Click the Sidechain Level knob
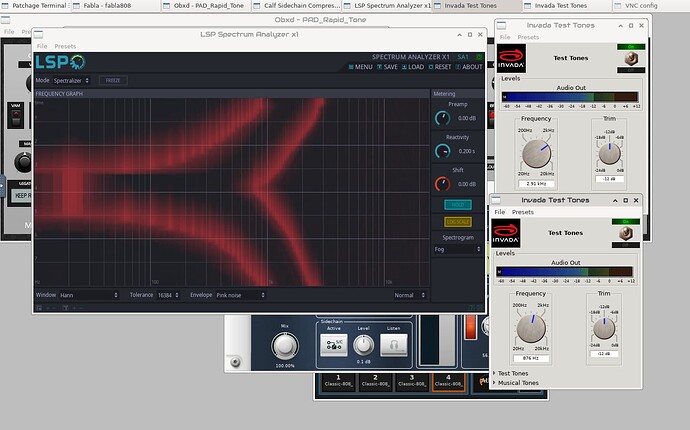 coord(363,345)
